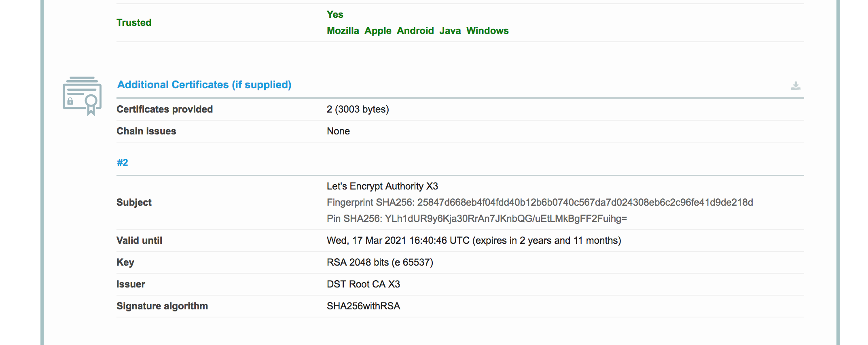The height and width of the screenshot is (345, 868).
Task: Open the Windows trust store link
Action: 487,31
